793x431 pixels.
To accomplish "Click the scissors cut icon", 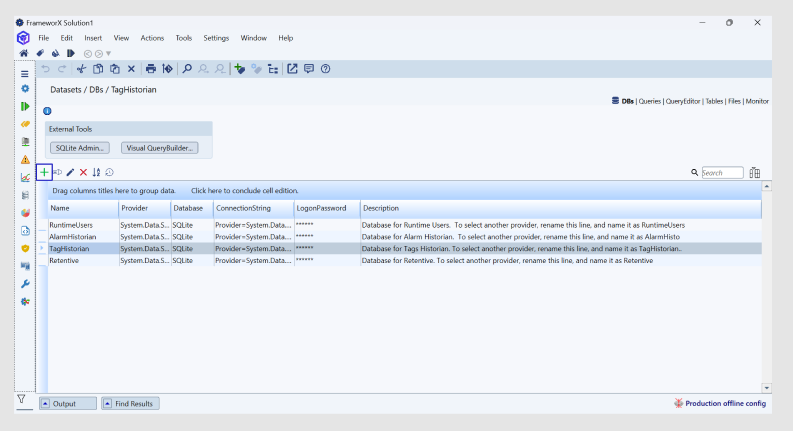I will 82,69.
